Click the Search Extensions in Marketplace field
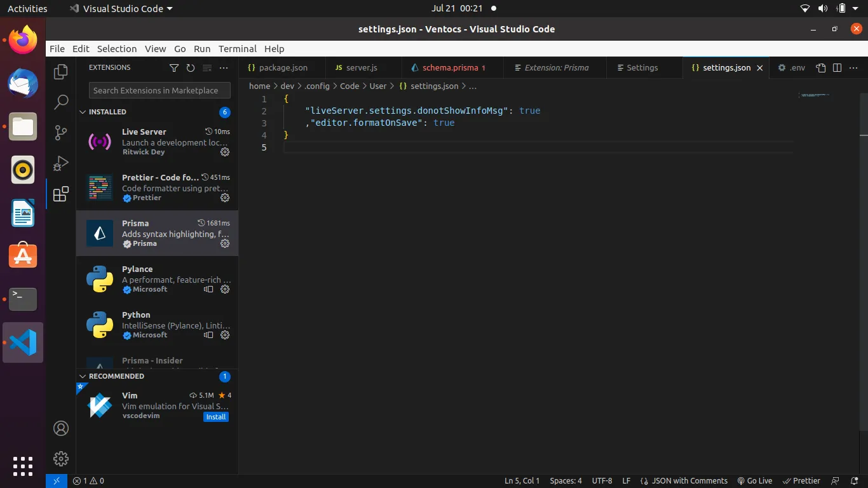Screen dimensions: 868x488 coord(159,90)
